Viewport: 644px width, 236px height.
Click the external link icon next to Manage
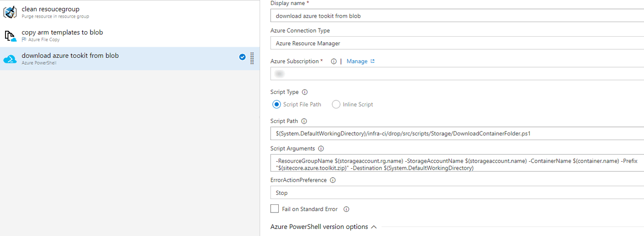pos(373,61)
